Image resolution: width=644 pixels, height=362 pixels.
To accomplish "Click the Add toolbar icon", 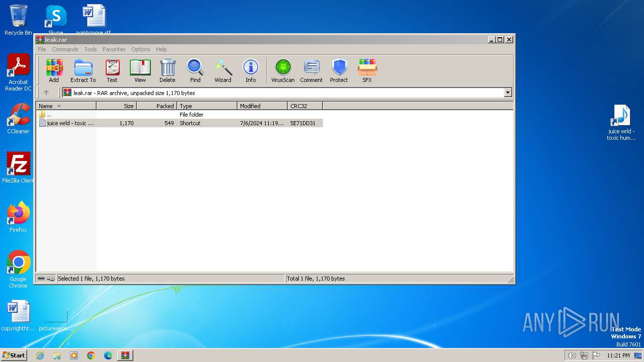I will 54,70.
